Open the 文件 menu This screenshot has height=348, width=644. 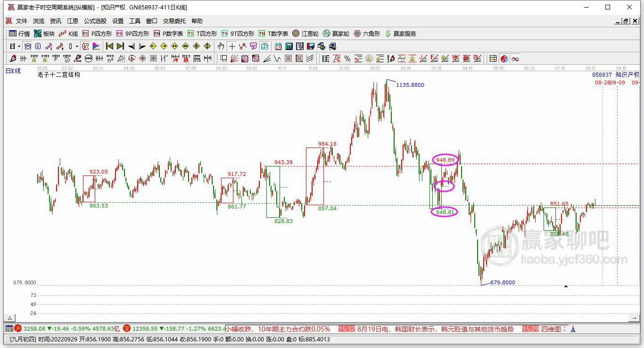click(x=22, y=21)
